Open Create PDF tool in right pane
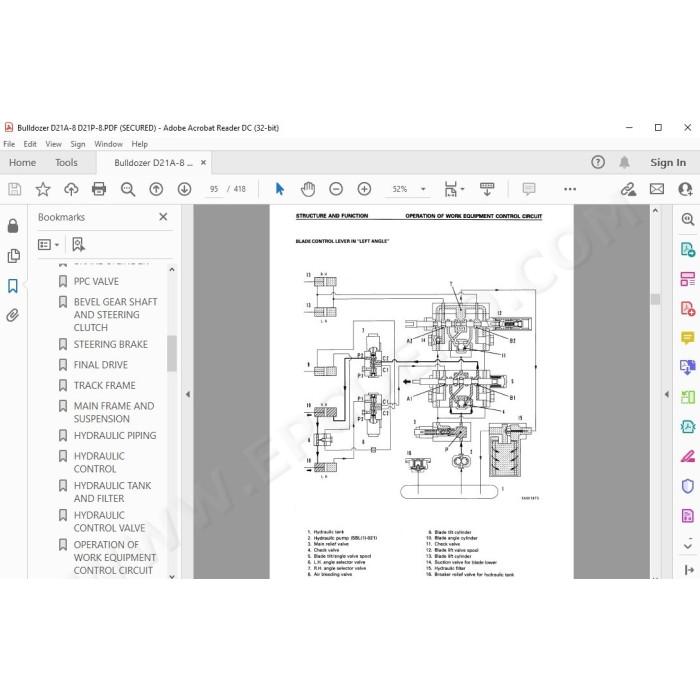This screenshot has height=700, width=700. (688, 308)
